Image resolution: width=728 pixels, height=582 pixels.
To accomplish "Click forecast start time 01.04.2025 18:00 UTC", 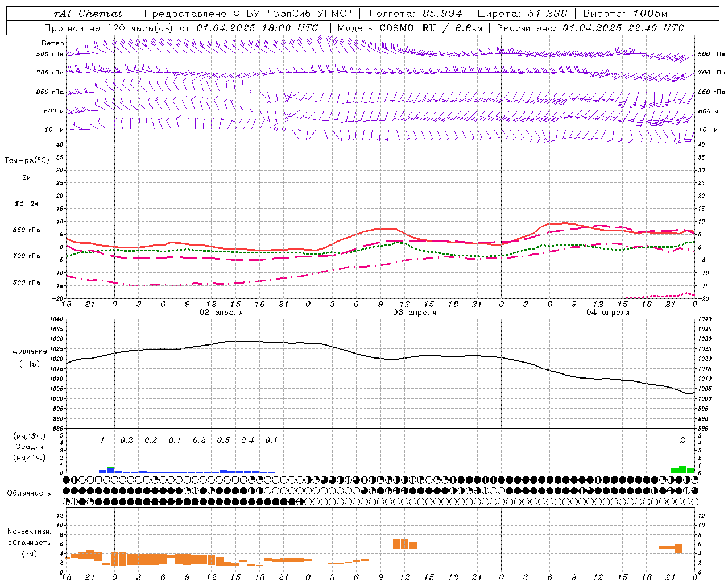I will [257, 28].
